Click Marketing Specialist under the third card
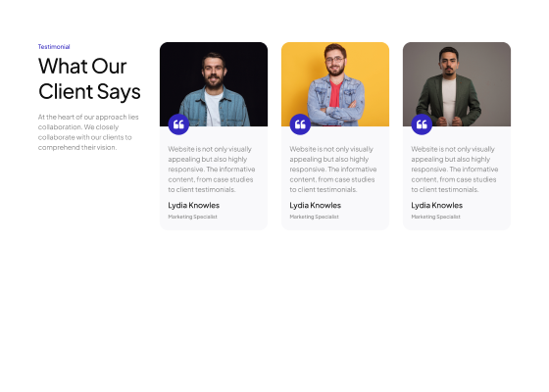Image resolution: width=549 pixels, height=392 pixels. click(x=435, y=217)
